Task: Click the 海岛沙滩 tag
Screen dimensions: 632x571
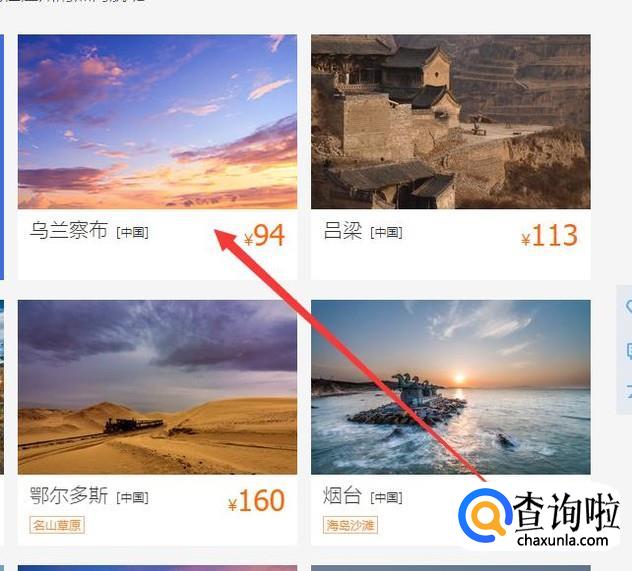Action: [350, 525]
